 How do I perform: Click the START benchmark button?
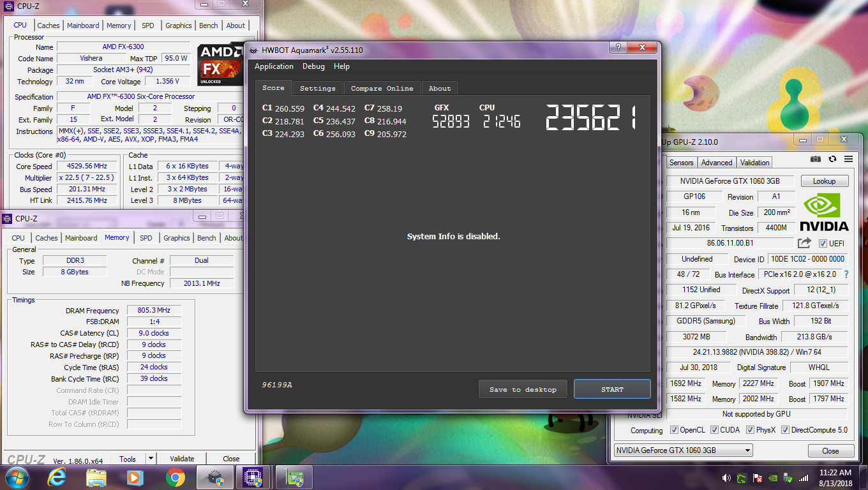612,389
